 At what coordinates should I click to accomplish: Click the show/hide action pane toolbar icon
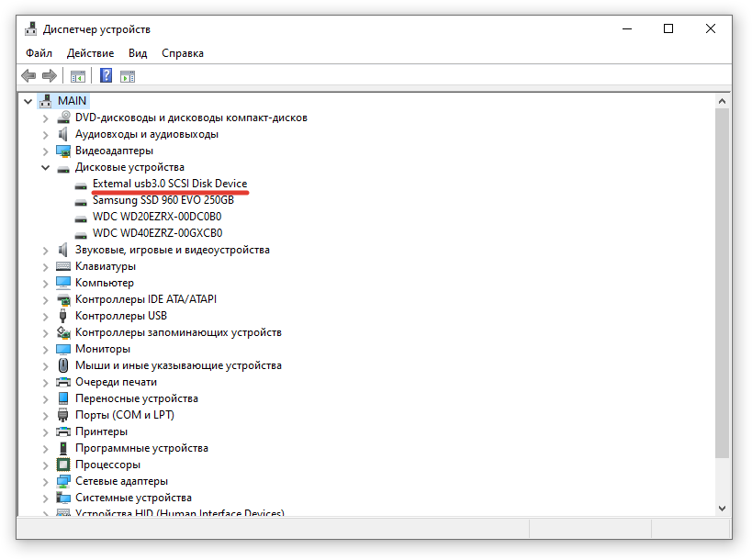(x=128, y=76)
